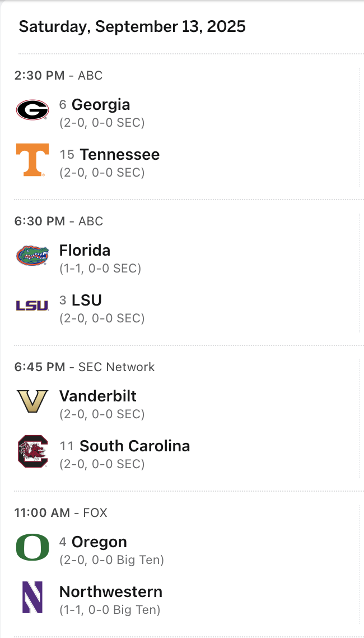Image resolution: width=364 pixels, height=638 pixels.
Task: Open the Georgia team link
Action: pyautogui.click(x=101, y=105)
